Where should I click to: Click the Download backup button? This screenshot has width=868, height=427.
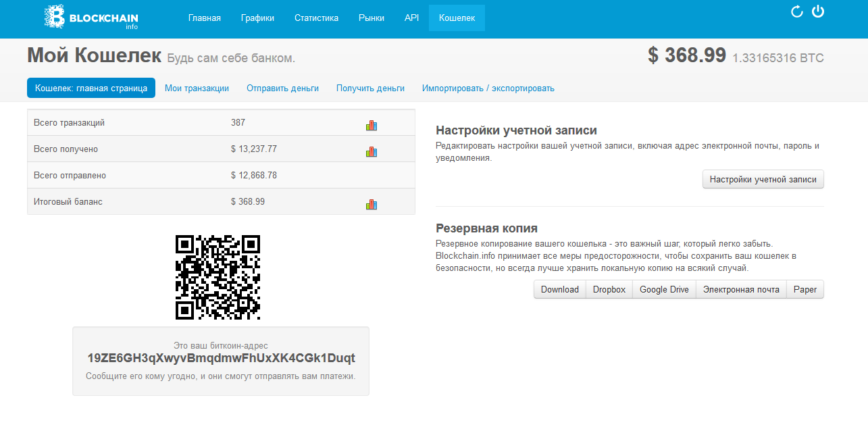tap(559, 290)
